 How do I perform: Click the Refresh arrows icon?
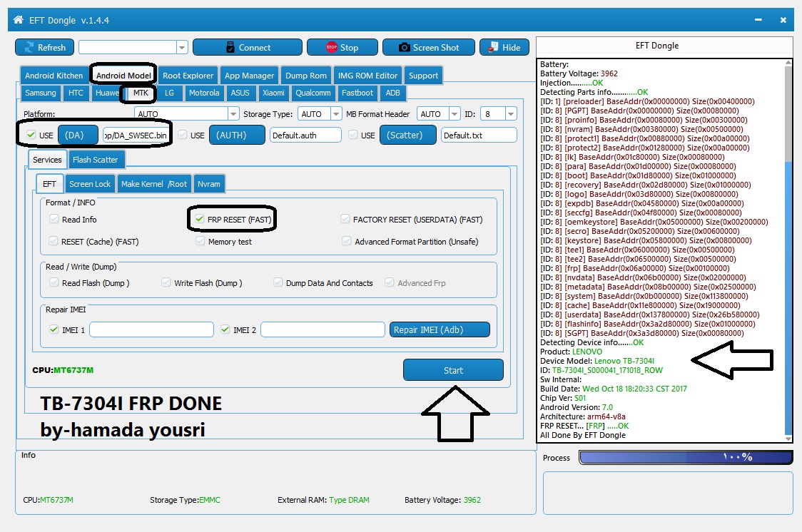coord(29,47)
